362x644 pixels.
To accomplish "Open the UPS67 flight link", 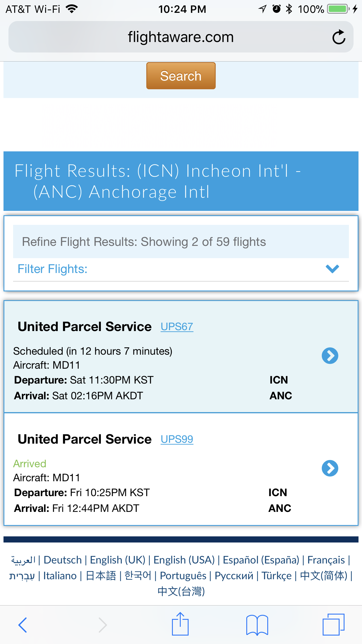I will click(x=177, y=327).
